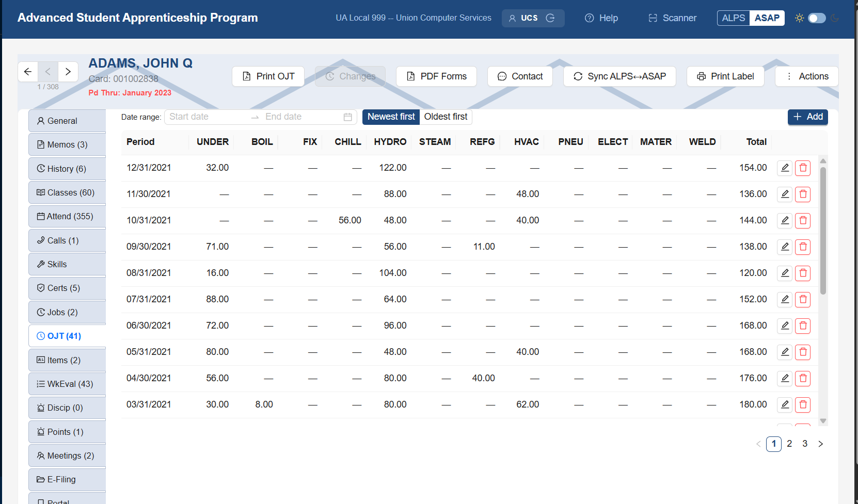
Task: Edit the 12/31/2021 OJT row
Action: 785,168
